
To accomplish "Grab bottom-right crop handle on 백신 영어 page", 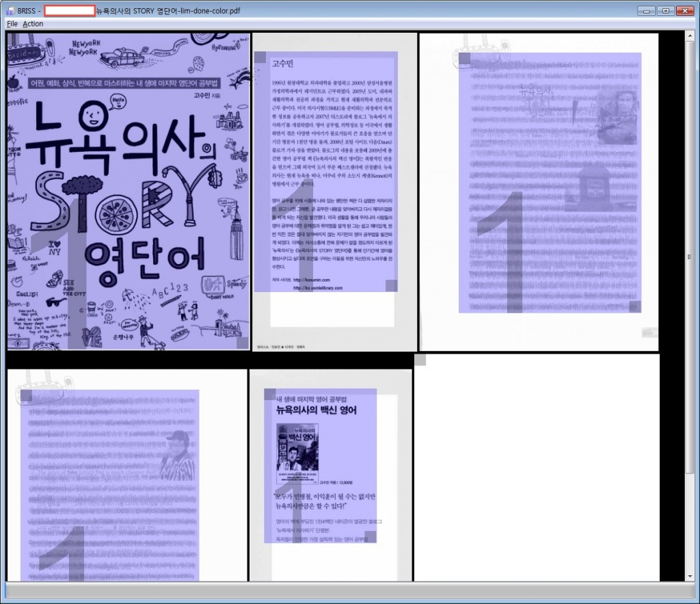I will point(371,537).
